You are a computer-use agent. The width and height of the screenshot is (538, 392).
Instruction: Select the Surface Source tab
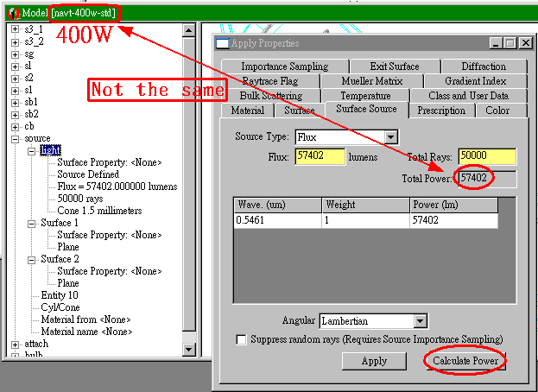[366, 109]
